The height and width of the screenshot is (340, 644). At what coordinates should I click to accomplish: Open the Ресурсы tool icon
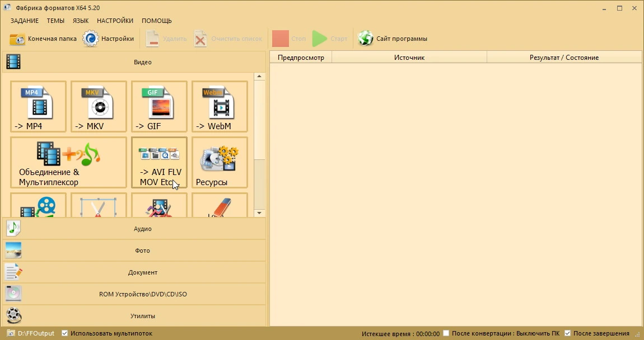(220, 162)
